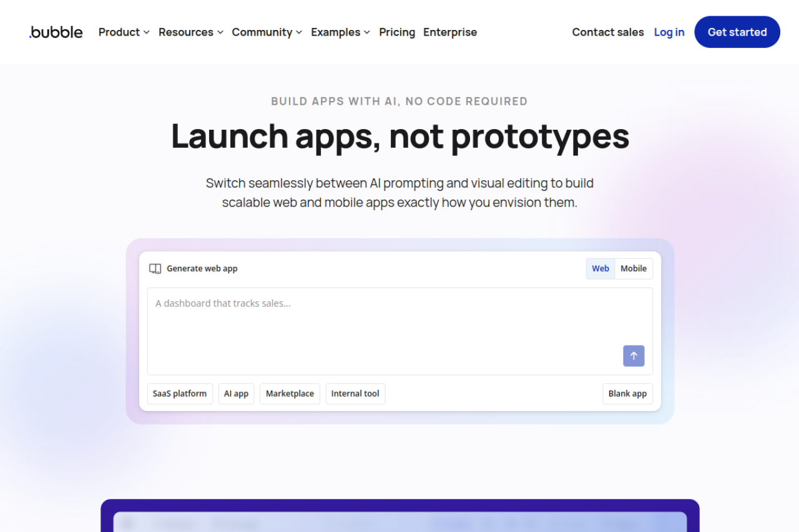Click the Generate web app icon
The height and width of the screenshot is (532, 799).
pyautogui.click(x=155, y=269)
